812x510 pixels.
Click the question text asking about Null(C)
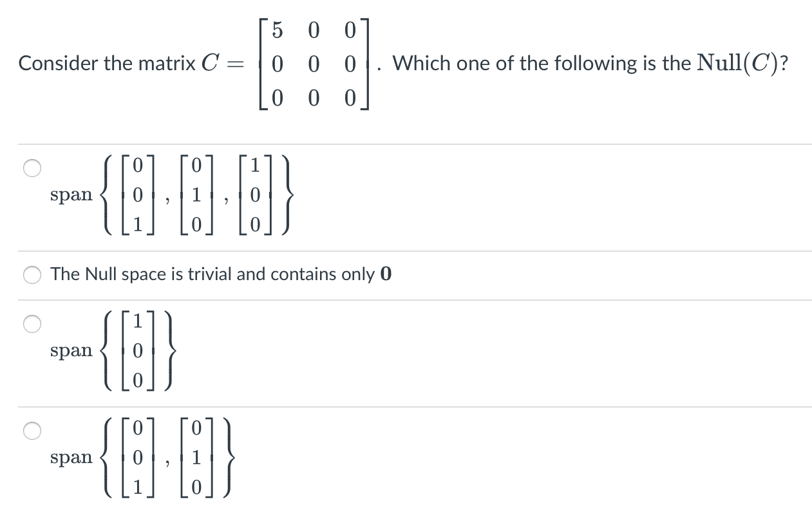(x=580, y=63)
